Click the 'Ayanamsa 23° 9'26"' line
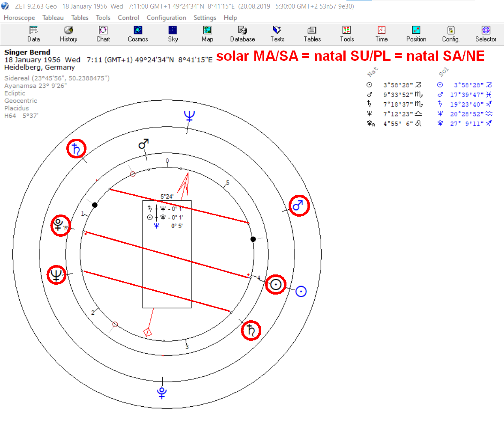The width and height of the screenshot is (504, 429). pyautogui.click(x=36, y=86)
